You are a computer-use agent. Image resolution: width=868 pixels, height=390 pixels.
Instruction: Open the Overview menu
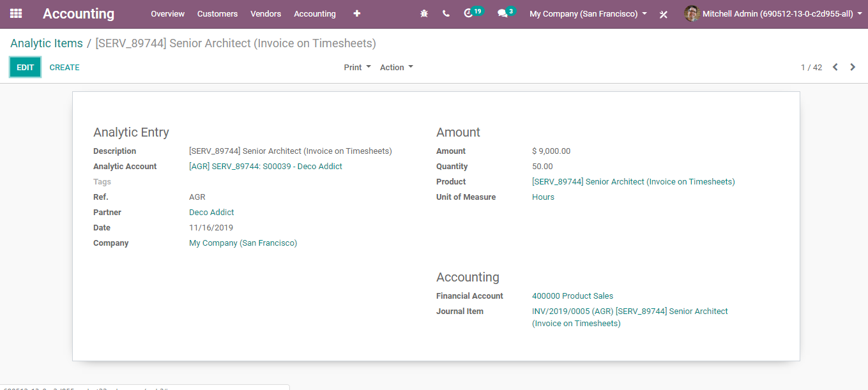click(167, 13)
